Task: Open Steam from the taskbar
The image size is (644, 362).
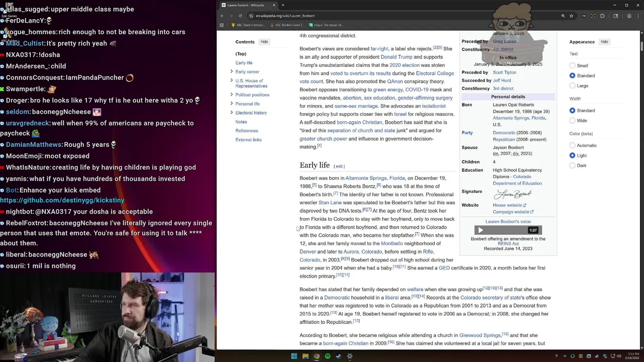Action: tap(339, 356)
